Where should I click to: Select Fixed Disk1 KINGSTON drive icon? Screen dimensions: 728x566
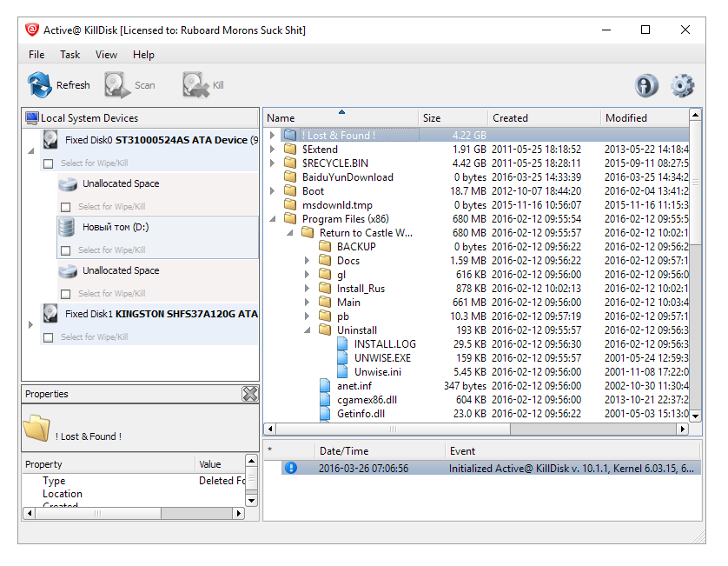(50, 314)
